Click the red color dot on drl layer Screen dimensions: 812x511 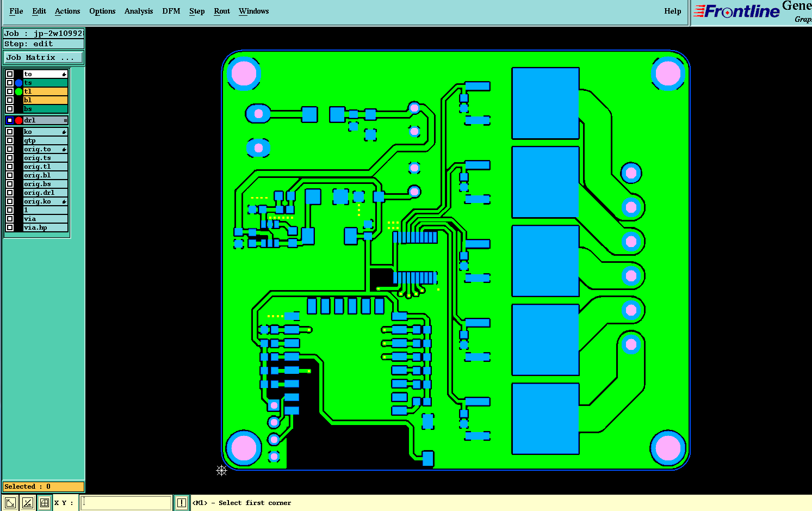click(19, 120)
